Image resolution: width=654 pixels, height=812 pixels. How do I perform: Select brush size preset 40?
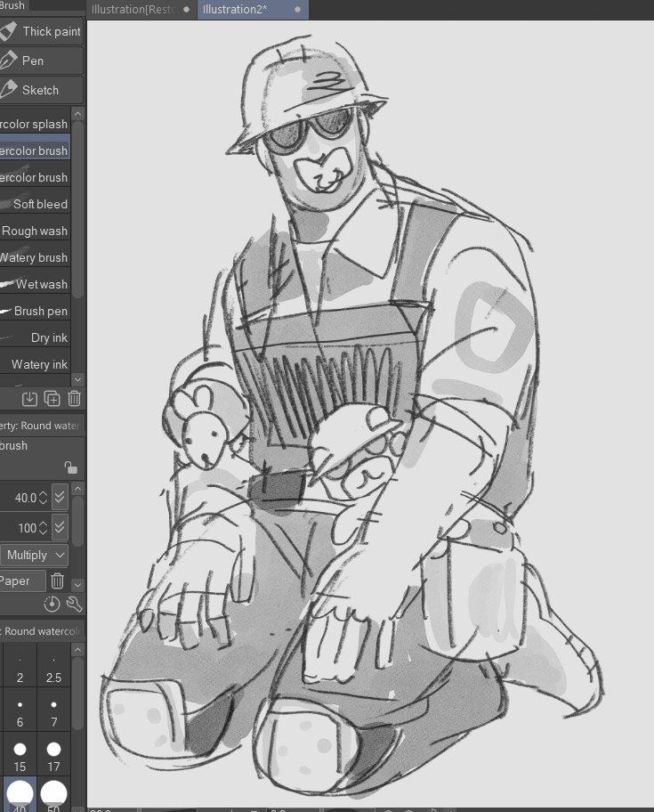coord(20,794)
